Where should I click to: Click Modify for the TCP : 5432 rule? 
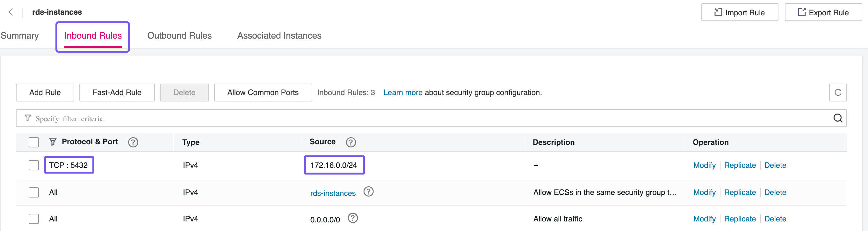(704, 165)
